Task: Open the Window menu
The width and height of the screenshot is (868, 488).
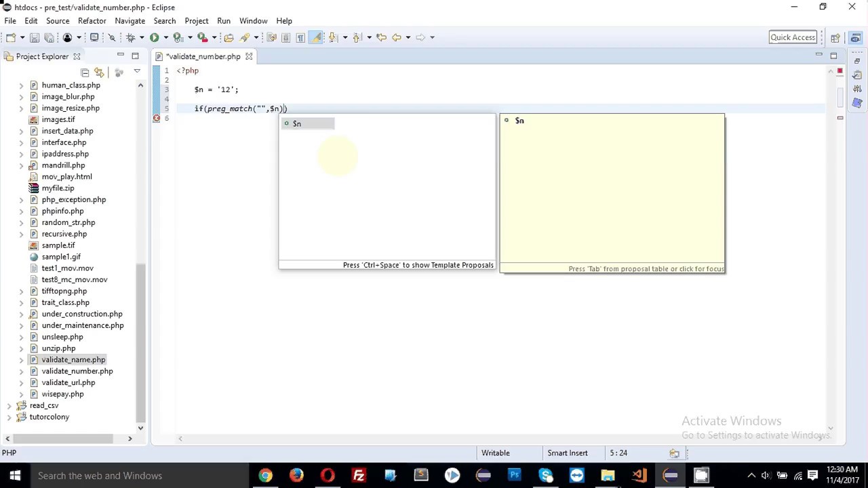Action: [253, 21]
